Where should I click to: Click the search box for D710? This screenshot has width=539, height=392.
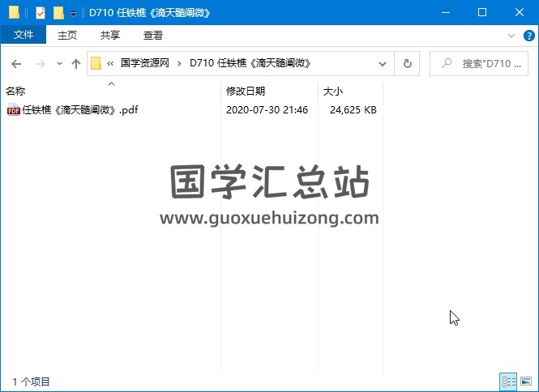479,63
